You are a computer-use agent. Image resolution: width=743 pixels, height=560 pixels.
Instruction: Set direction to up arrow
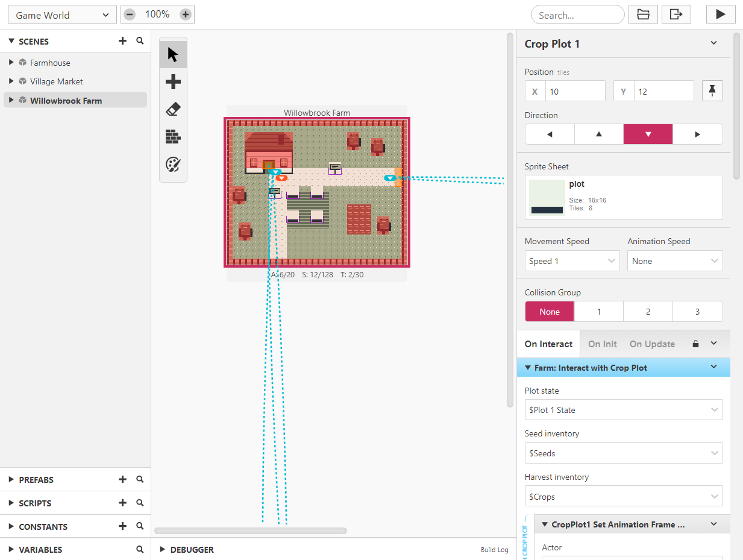click(x=599, y=134)
